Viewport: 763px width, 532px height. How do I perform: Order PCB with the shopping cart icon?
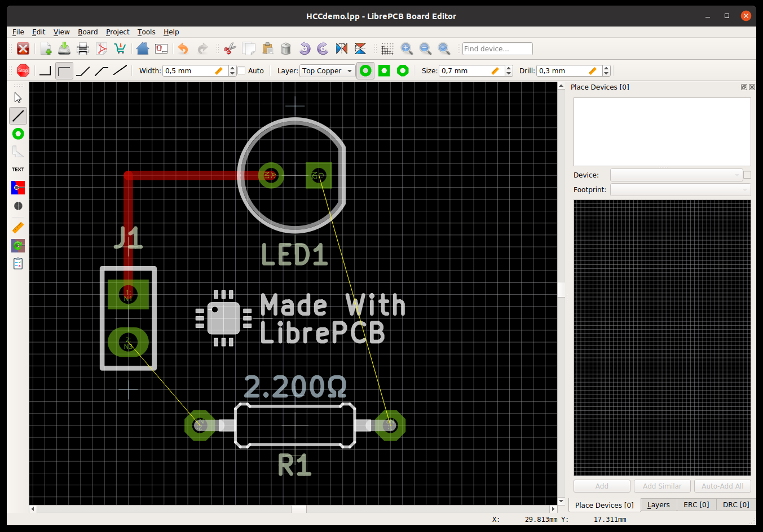pyautogui.click(x=120, y=48)
